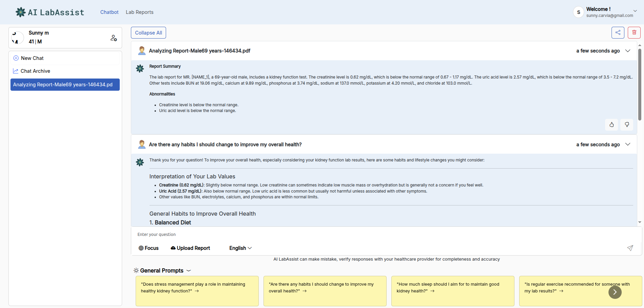Click the Upload Report button
This screenshot has height=308, width=644.
[x=190, y=248]
